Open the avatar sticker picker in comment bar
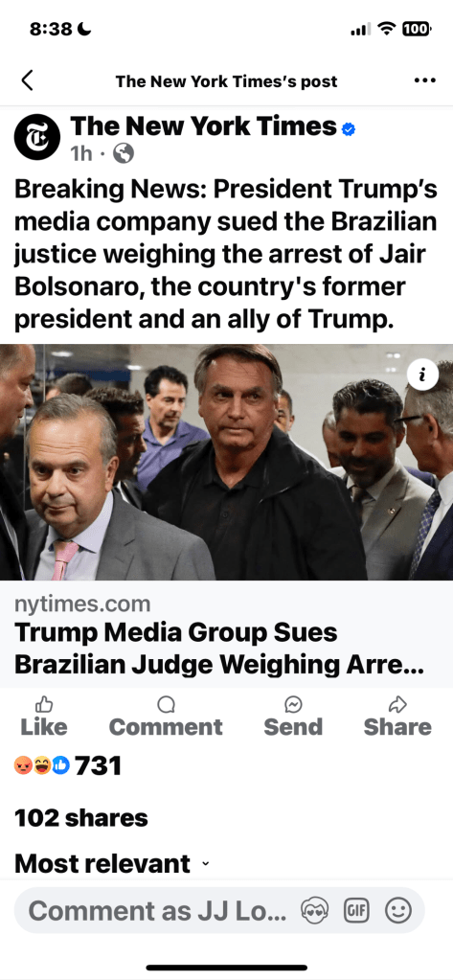This screenshot has width=453, height=980. click(x=315, y=911)
